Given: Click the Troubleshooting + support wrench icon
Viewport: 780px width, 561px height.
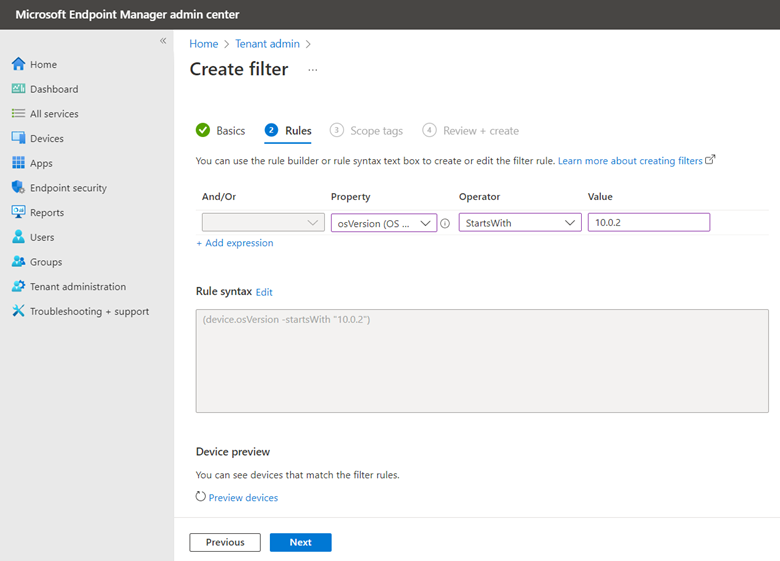Looking at the screenshot, I should click(x=18, y=311).
